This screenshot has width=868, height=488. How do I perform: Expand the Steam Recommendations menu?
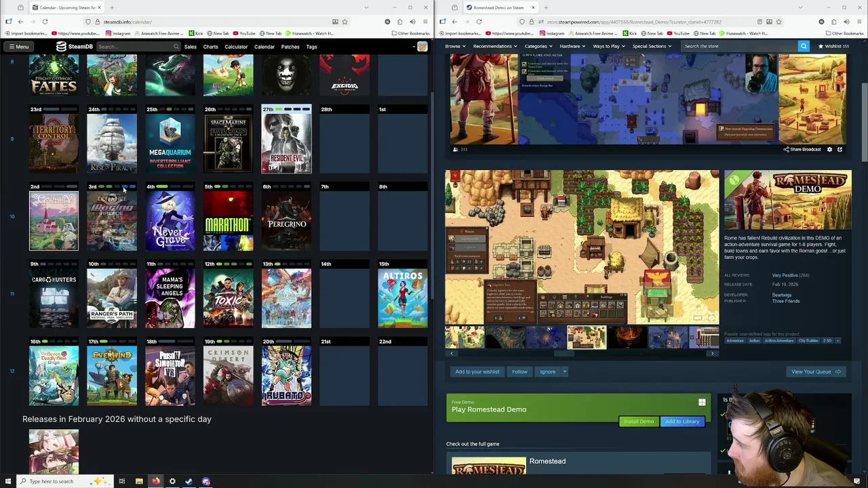click(494, 46)
